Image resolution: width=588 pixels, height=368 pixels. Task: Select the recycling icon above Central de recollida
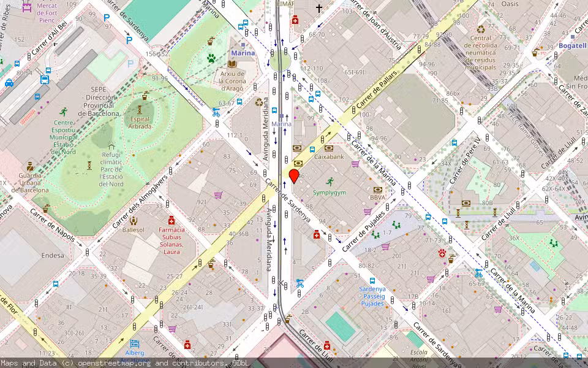[481, 29]
